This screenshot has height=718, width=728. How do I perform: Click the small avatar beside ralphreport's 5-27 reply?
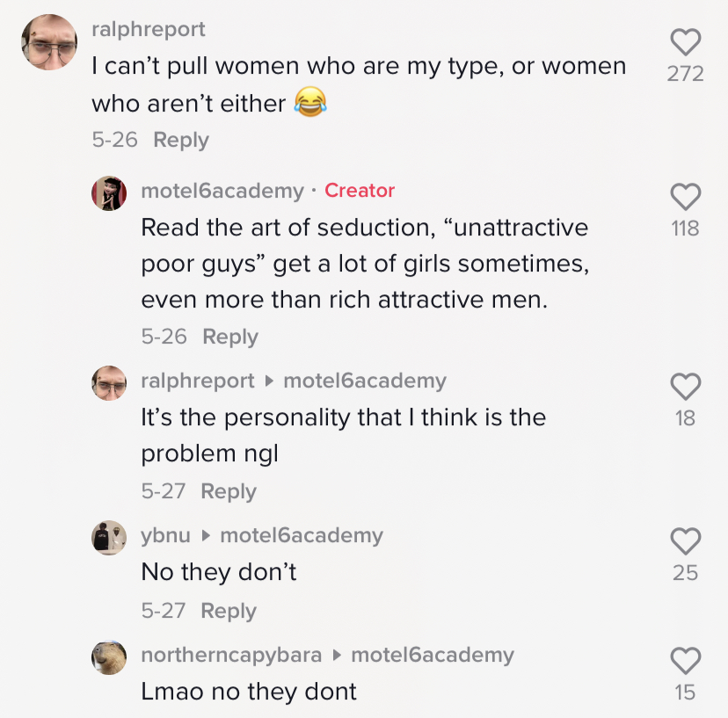point(109,383)
